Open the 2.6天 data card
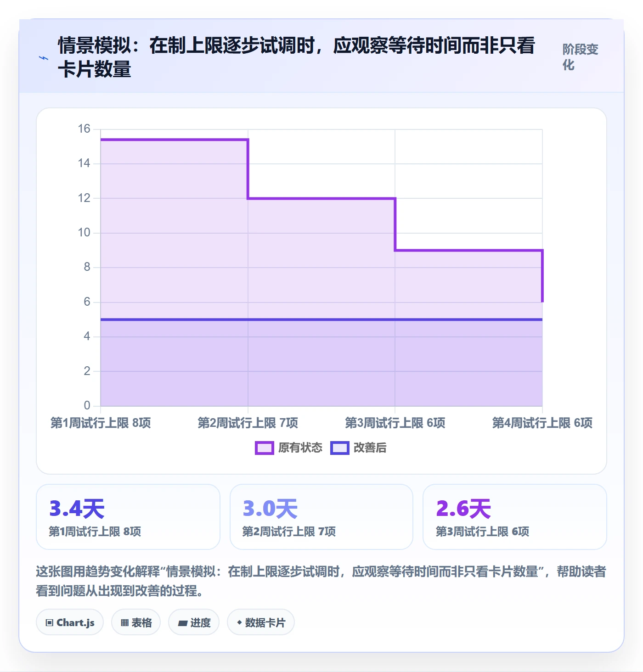This screenshot has height=672, width=643. coord(515,517)
